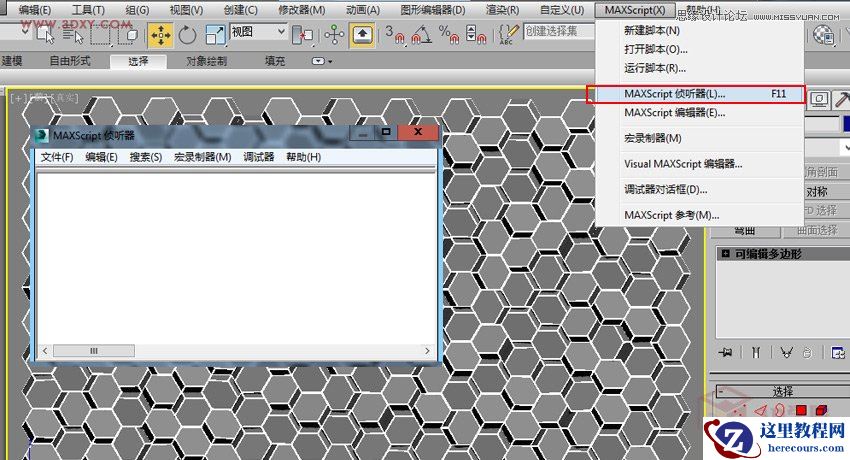Open 调试器 menu in listener window

pos(259,157)
